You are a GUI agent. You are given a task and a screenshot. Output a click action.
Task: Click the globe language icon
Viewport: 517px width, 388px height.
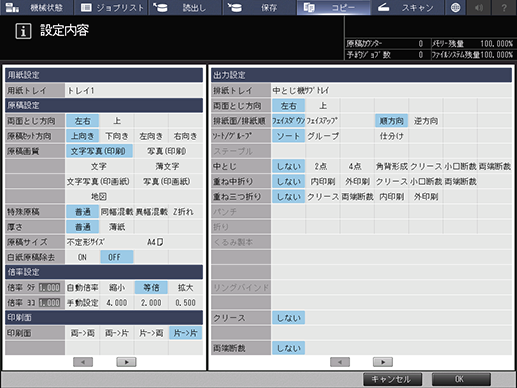[x=455, y=7]
